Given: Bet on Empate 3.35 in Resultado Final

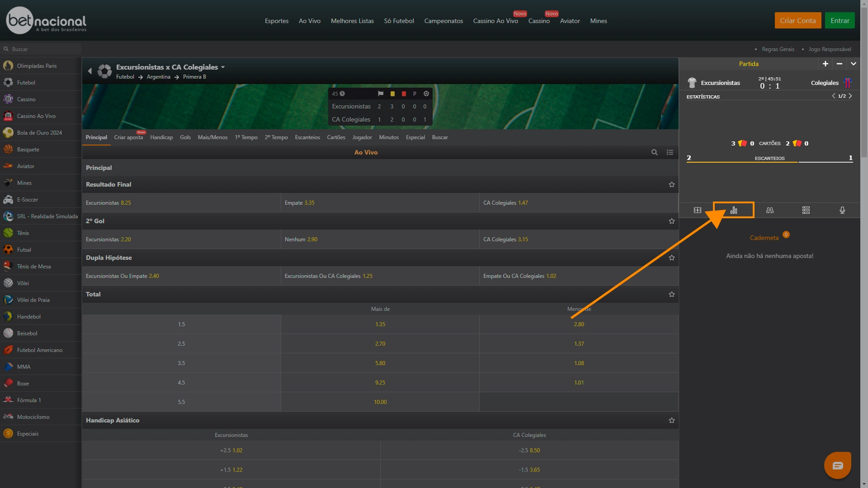Looking at the screenshot, I should pos(380,203).
